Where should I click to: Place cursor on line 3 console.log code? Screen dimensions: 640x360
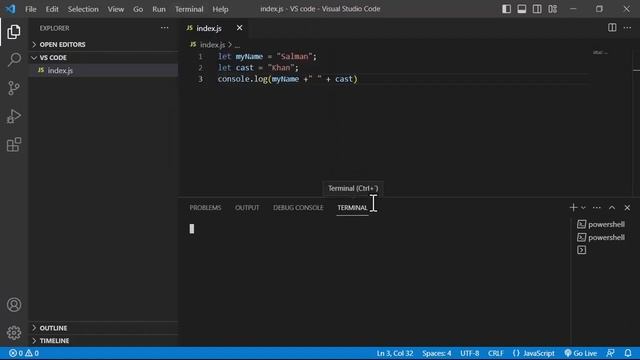point(287,79)
